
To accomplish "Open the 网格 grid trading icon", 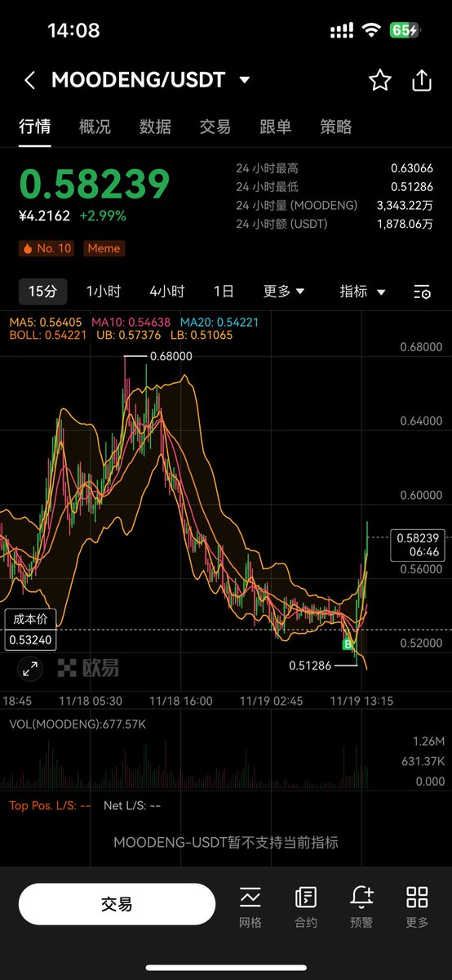I will pos(250,906).
